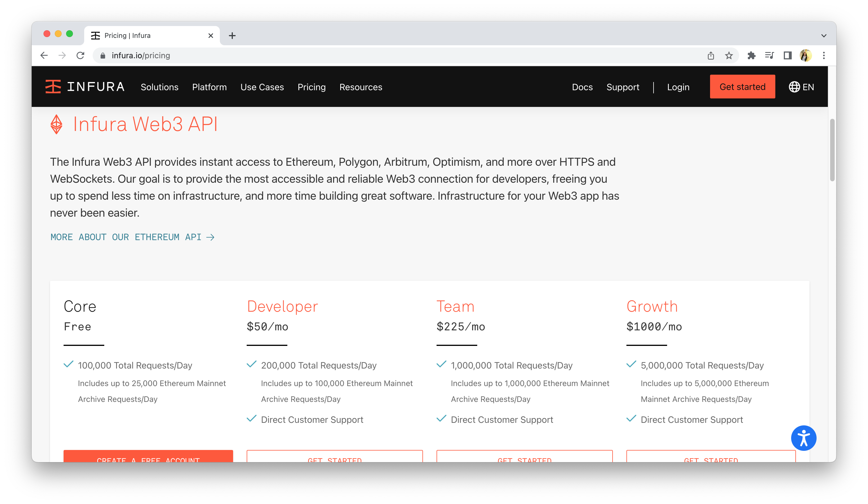Click the Infura logo in navbar

[x=85, y=87]
